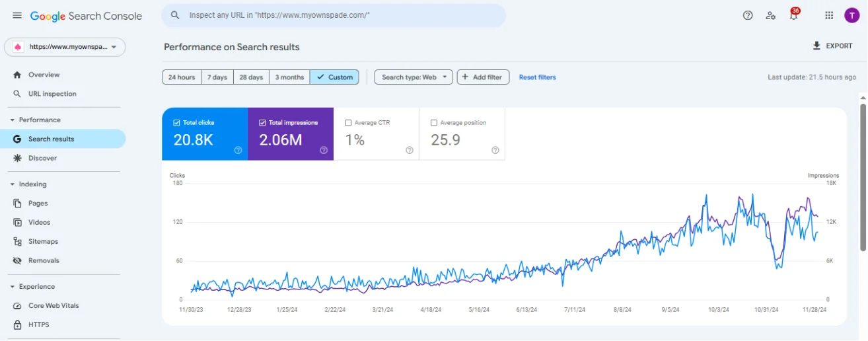This screenshot has height=341, width=868.
Task: Click the EXPORT button
Action: click(832, 46)
